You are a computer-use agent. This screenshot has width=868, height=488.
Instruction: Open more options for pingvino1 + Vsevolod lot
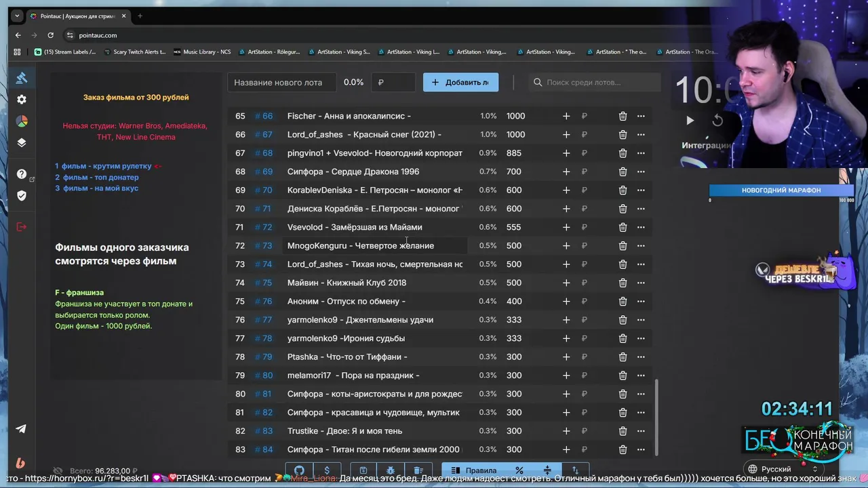pyautogui.click(x=641, y=153)
